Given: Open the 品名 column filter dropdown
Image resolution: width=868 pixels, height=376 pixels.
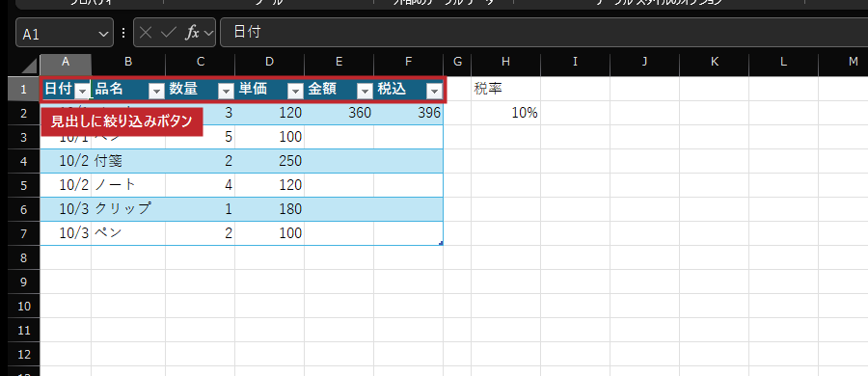Looking at the screenshot, I should (157, 91).
